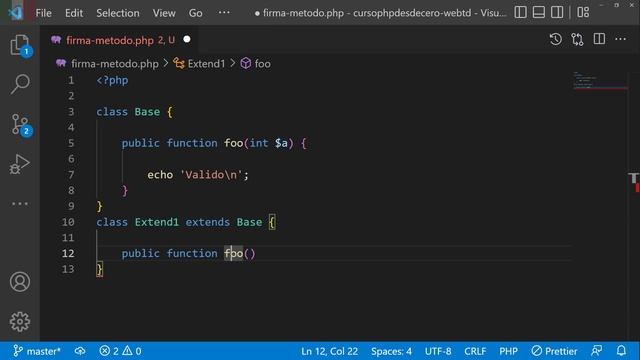The height and width of the screenshot is (360, 640).
Task: Open notifications bell
Action: coord(621,351)
